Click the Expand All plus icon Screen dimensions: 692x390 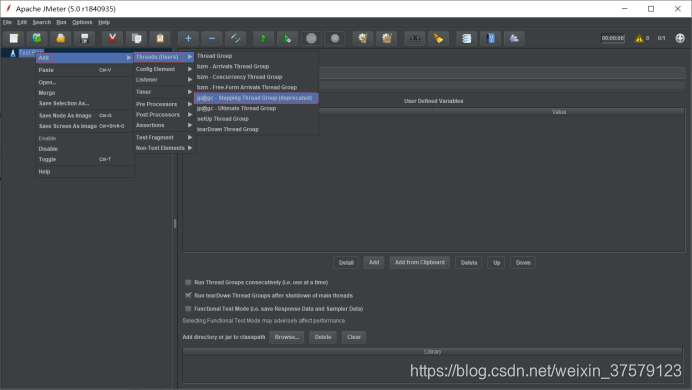[188, 38]
